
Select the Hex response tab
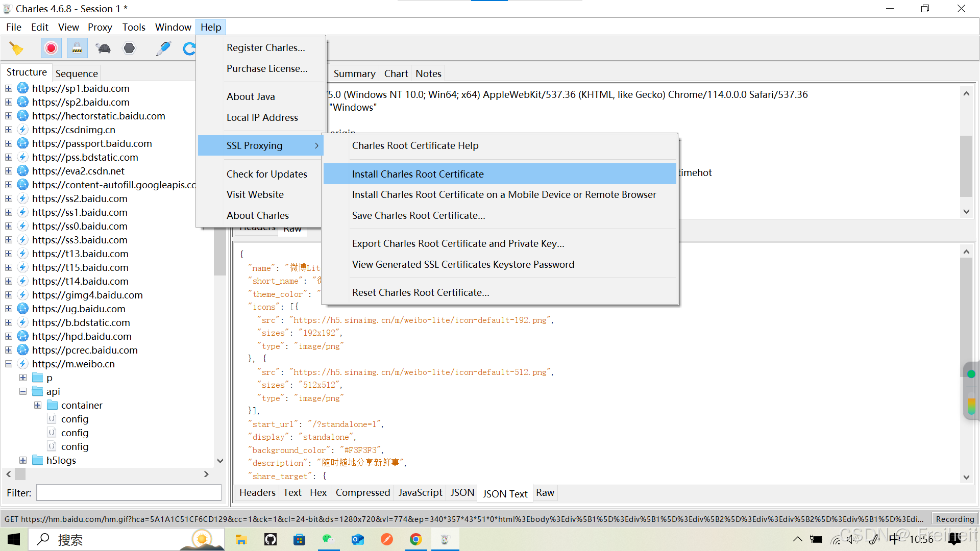point(318,492)
